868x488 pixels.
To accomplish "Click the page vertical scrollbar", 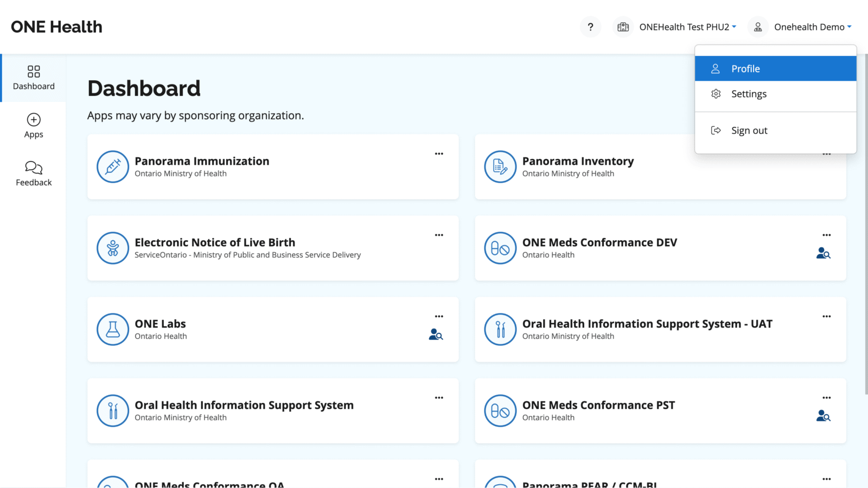I will point(865,224).
